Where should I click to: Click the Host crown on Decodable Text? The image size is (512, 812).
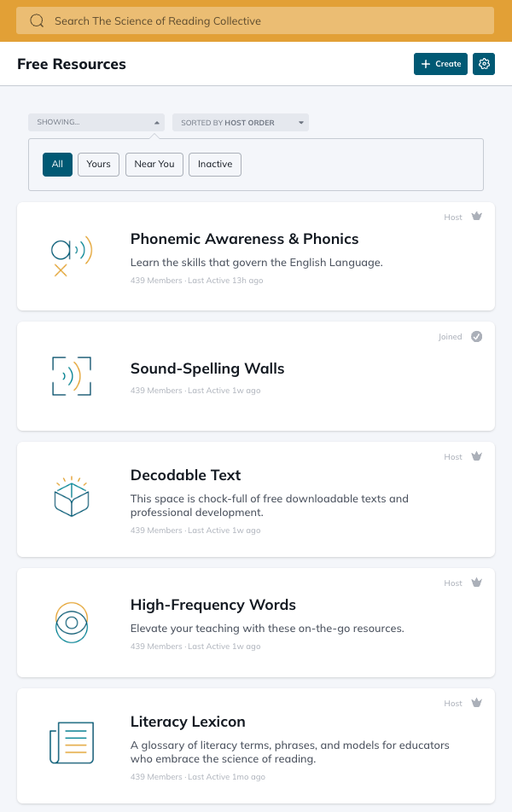coord(477,457)
